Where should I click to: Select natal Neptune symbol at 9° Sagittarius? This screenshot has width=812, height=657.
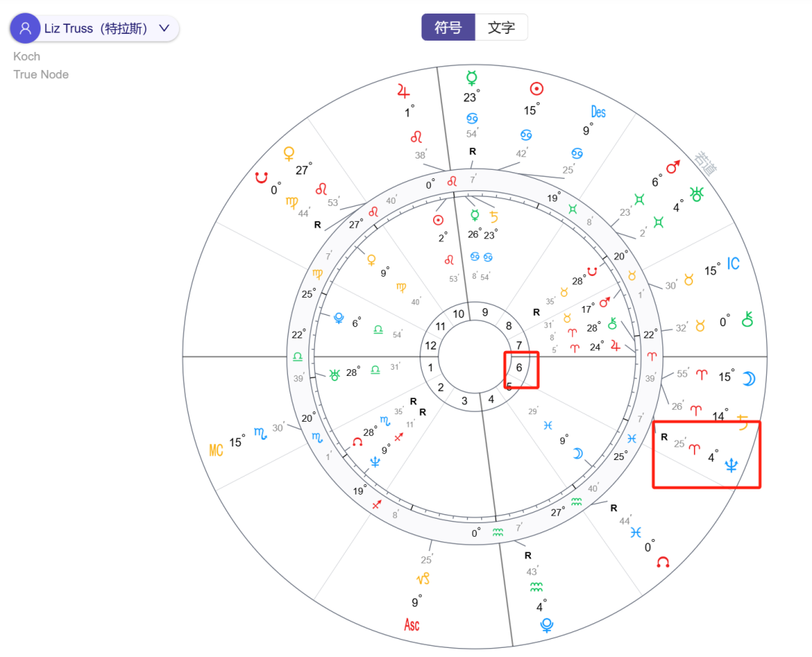(x=375, y=462)
